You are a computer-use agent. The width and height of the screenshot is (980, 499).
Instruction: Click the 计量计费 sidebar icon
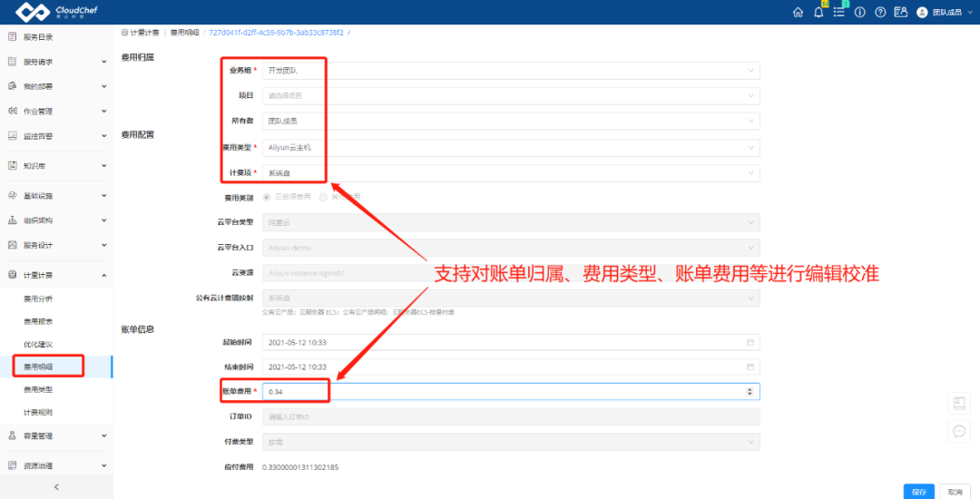click(x=12, y=275)
